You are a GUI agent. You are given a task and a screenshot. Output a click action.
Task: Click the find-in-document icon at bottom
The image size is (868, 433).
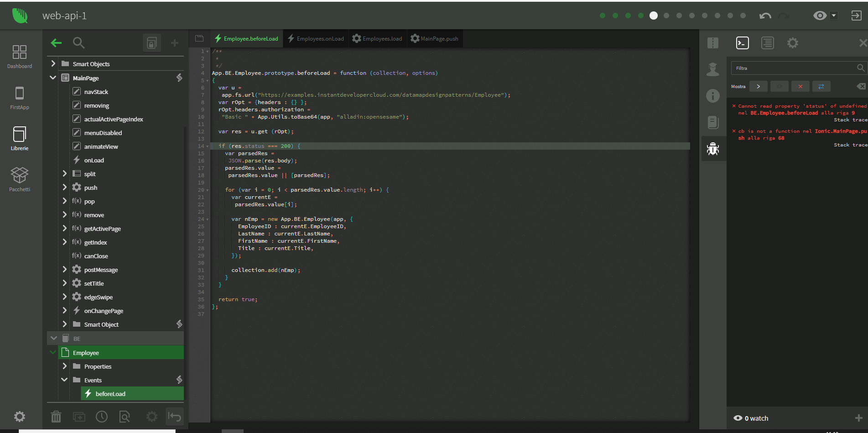pyautogui.click(x=125, y=416)
